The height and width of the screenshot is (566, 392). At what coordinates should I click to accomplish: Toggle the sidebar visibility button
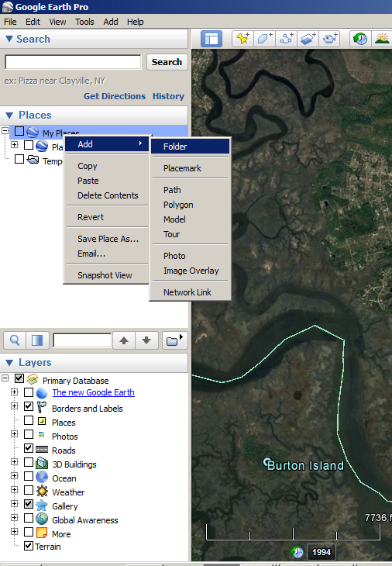(211, 38)
